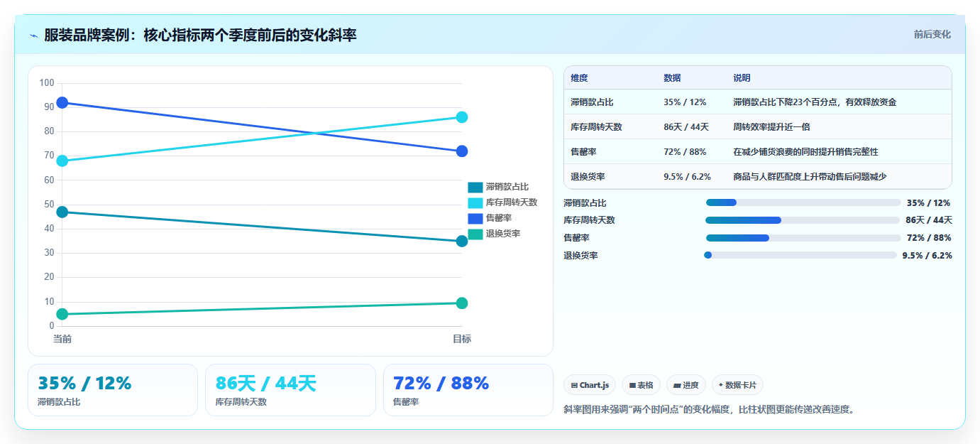Image resolution: width=980 pixels, height=444 pixels.
Task: Click the 表格 tag
Action: tap(641, 385)
